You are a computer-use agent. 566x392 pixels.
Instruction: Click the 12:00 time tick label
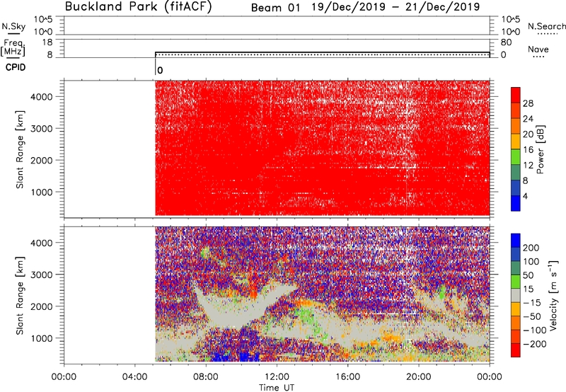point(277,377)
